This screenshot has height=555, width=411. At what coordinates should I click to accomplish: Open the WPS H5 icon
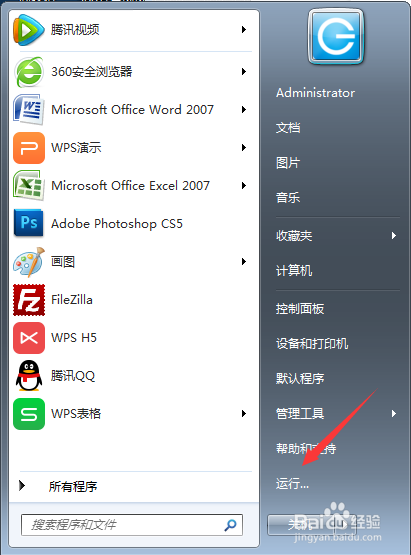click(x=29, y=338)
